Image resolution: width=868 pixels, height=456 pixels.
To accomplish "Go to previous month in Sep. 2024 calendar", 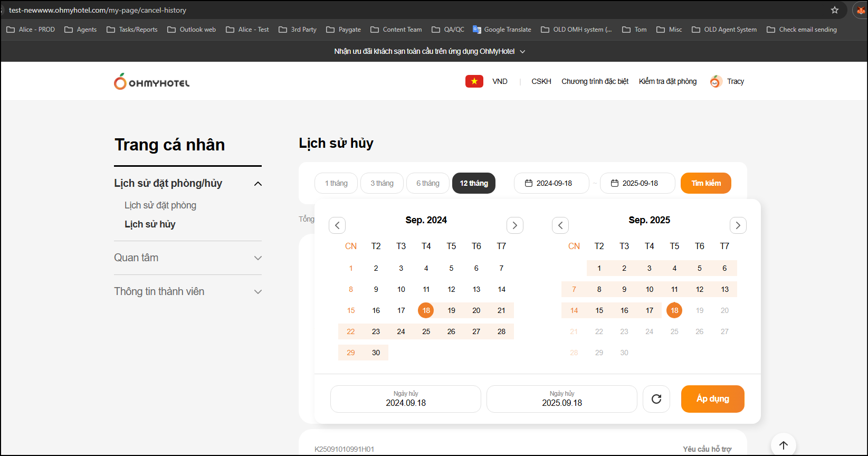I will (337, 225).
